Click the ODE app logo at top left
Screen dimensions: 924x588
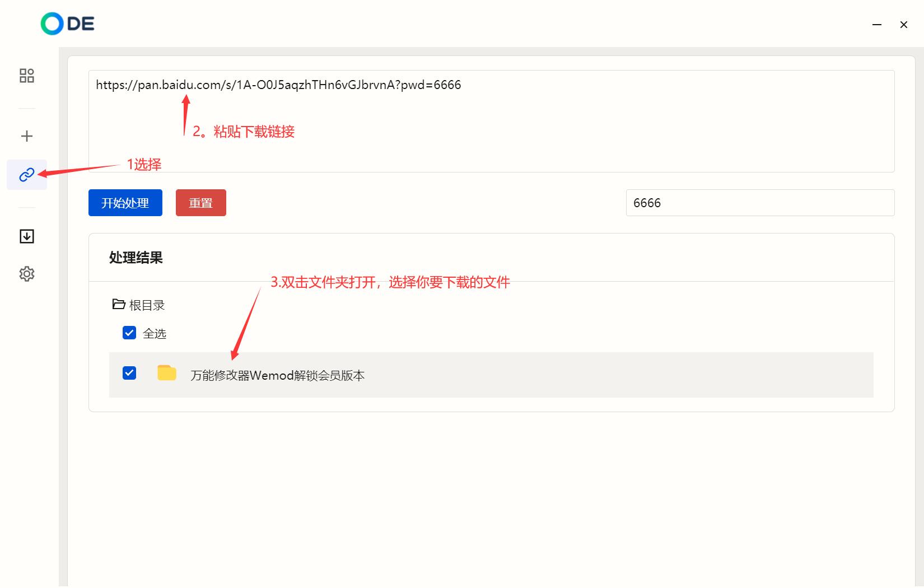[67, 24]
